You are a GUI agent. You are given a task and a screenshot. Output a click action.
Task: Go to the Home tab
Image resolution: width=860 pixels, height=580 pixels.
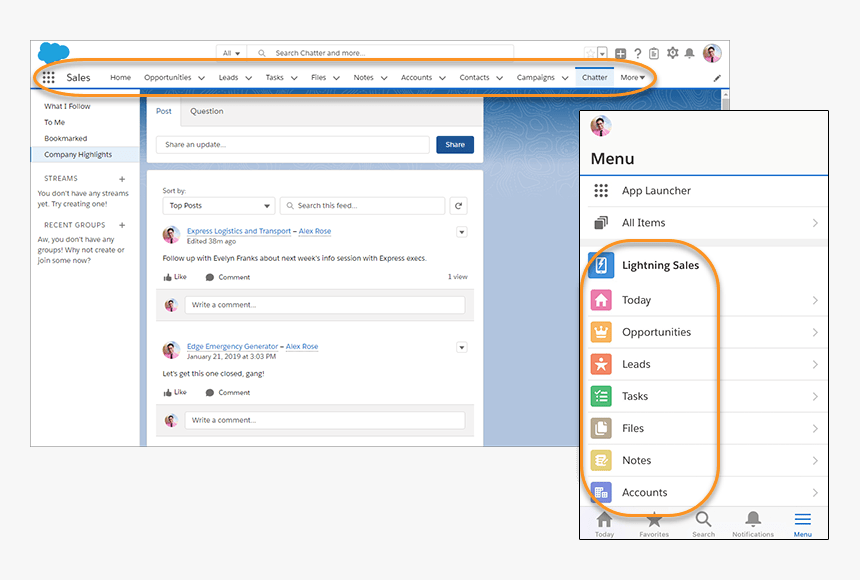coord(121,77)
